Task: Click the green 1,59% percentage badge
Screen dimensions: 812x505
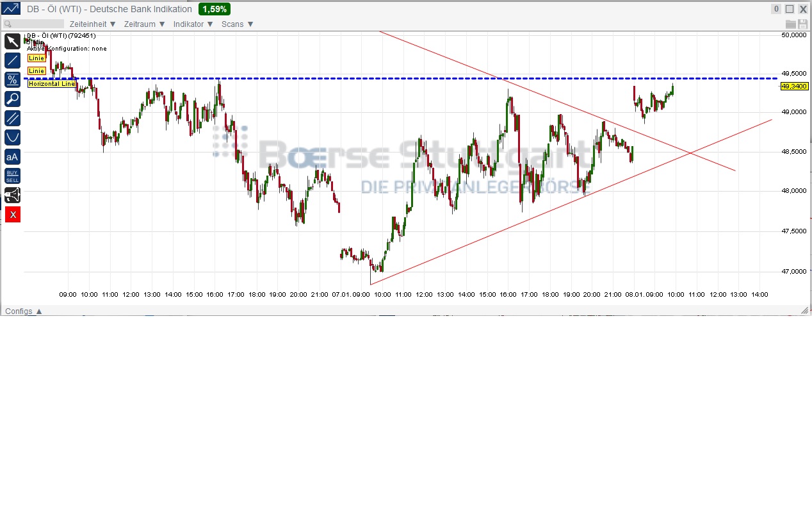Action: tap(214, 9)
